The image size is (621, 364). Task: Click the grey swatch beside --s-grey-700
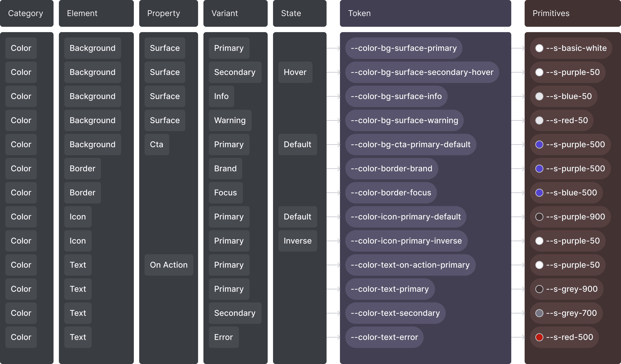539,313
